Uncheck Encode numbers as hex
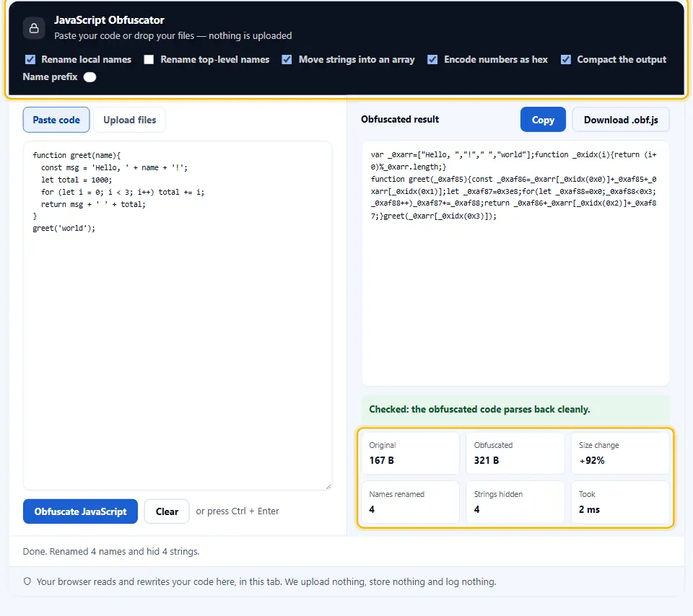The image size is (693, 616). [432, 60]
